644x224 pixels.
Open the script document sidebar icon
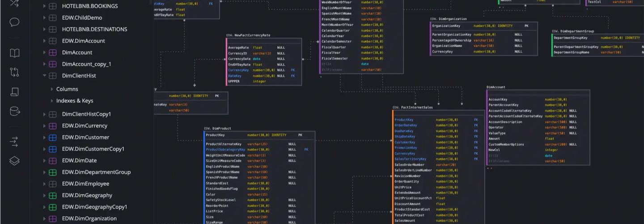click(14, 92)
